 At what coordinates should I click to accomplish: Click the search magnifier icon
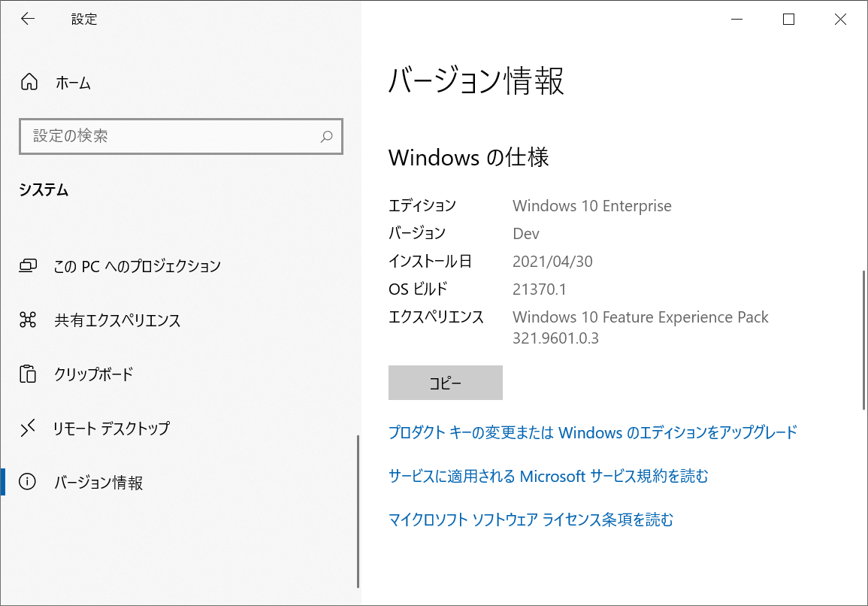pyautogui.click(x=326, y=137)
